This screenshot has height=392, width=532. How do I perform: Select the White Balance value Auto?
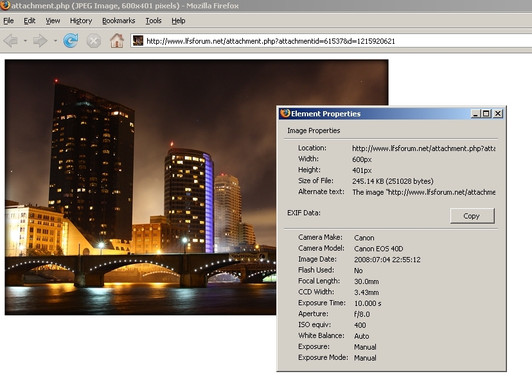click(x=361, y=336)
